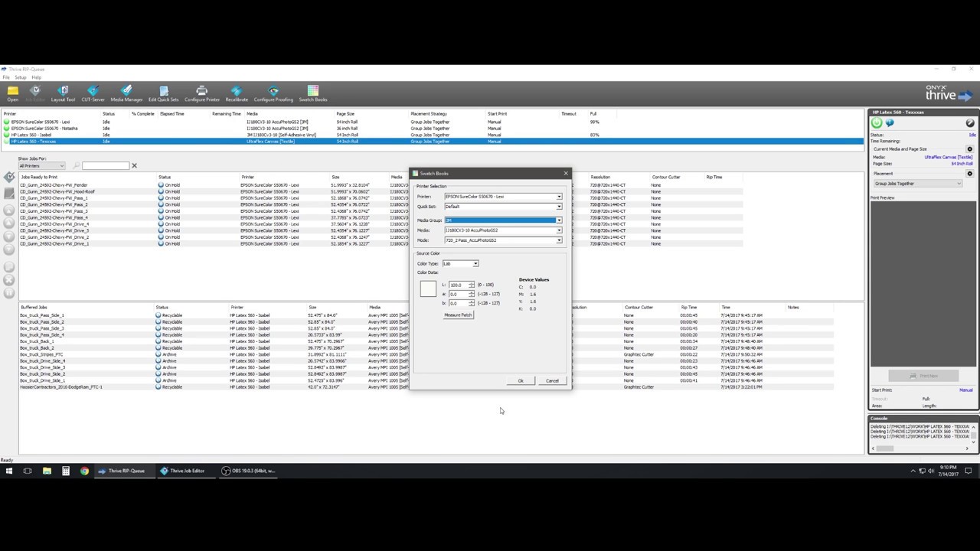Click the Console horizontal scrollbar

click(x=919, y=448)
